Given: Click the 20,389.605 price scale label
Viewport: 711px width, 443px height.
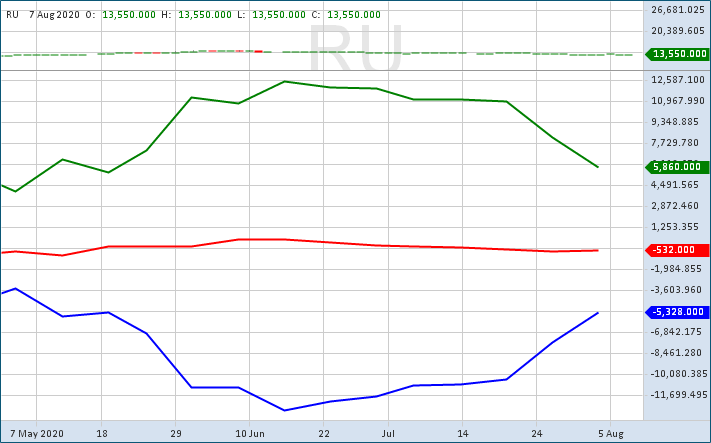Looking at the screenshot, I should 678,30.
